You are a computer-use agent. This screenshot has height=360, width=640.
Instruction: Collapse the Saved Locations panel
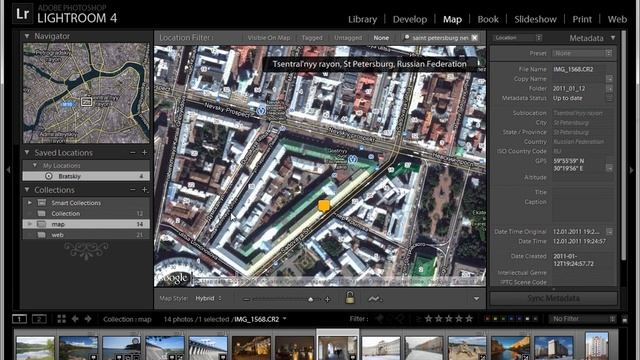pos(27,153)
